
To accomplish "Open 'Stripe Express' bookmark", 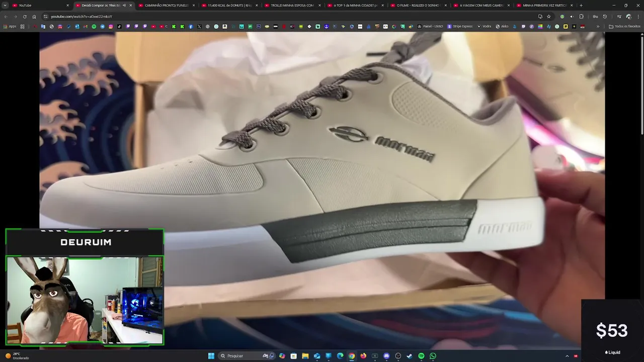I will [x=460, y=26].
